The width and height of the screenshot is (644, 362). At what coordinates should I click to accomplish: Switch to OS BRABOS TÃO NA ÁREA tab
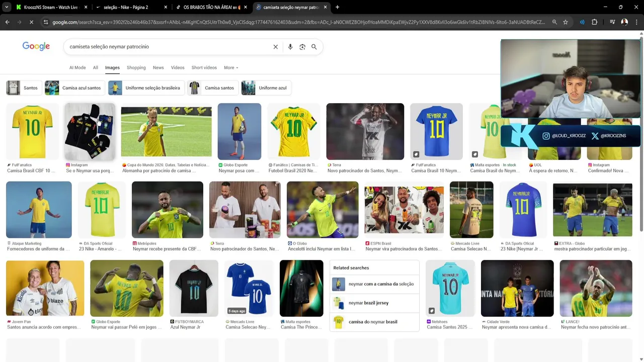[x=211, y=8]
